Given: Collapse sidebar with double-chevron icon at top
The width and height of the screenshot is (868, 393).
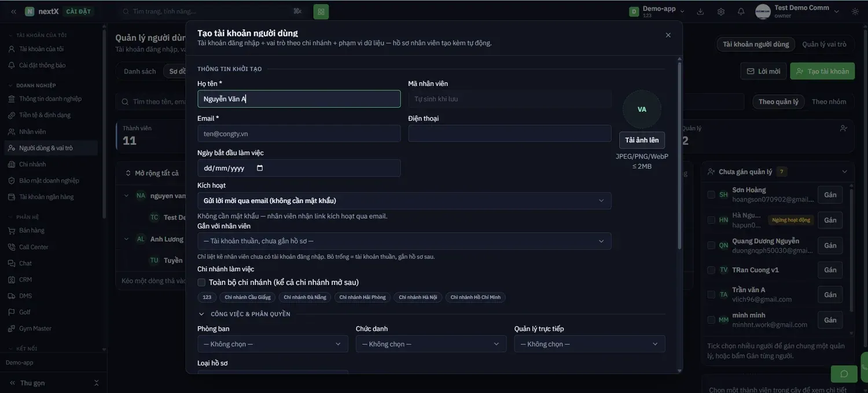Looking at the screenshot, I should pos(13,12).
